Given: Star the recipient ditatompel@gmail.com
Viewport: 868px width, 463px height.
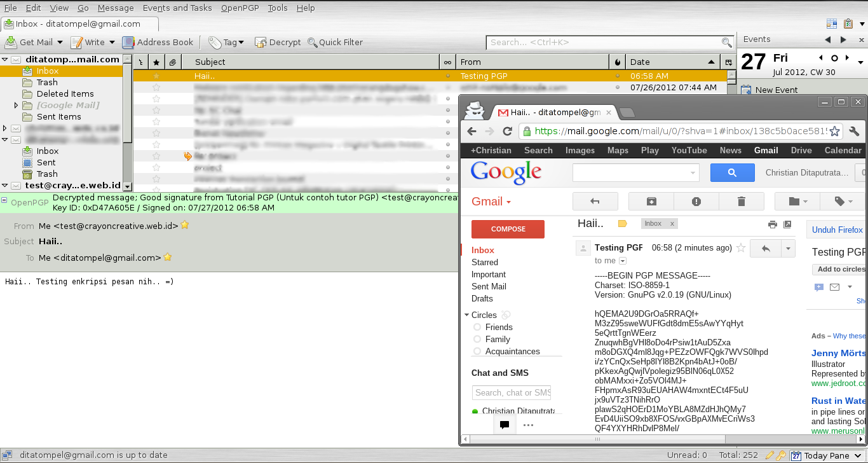Looking at the screenshot, I should coord(168,258).
